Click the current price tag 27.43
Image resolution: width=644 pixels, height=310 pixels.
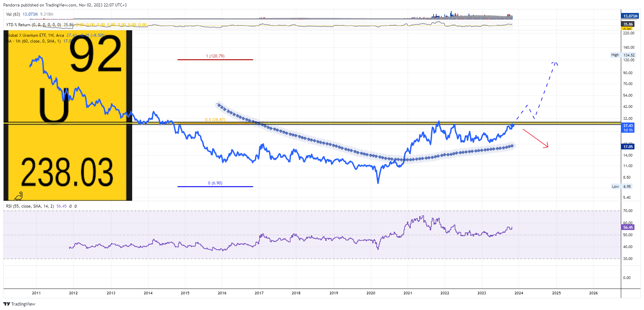(x=628, y=126)
